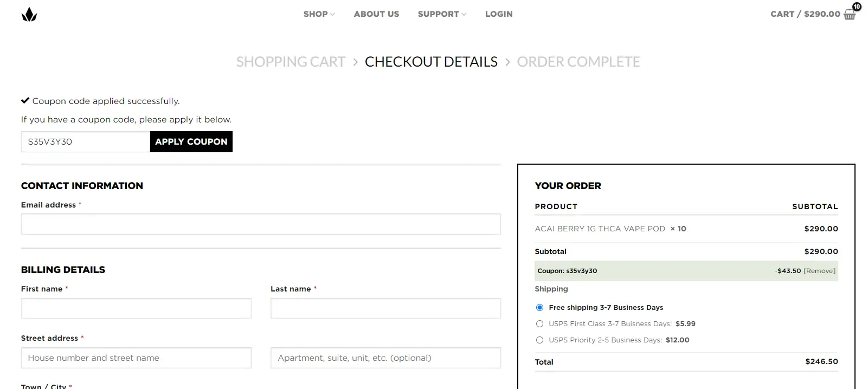Open the About Us page
The height and width of the screenshot is (389, 868).
click(x=376, y=14)
